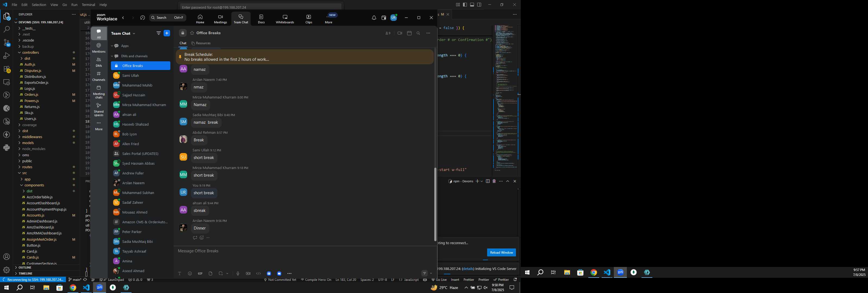
Task: Record an audio message with microphone icon
Action: pos(238,273)
